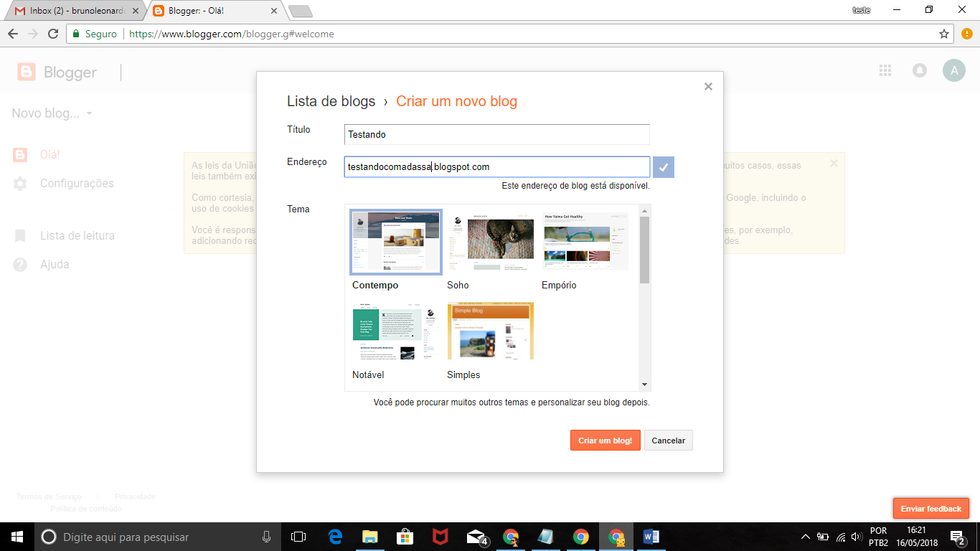Viewport: 980px width, 551px height.
Task: Select the Empório theme thumbnail
Action: (x=585, y=242)
